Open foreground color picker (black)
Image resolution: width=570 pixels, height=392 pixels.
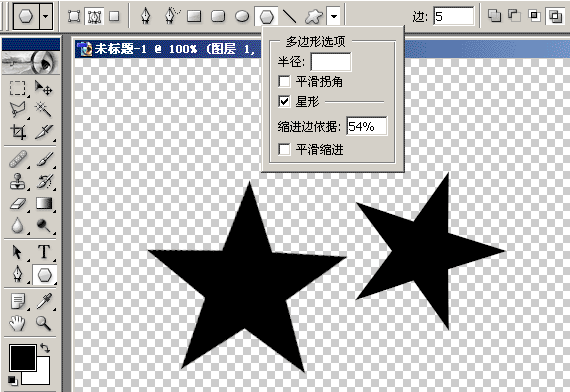coord(23,358)
